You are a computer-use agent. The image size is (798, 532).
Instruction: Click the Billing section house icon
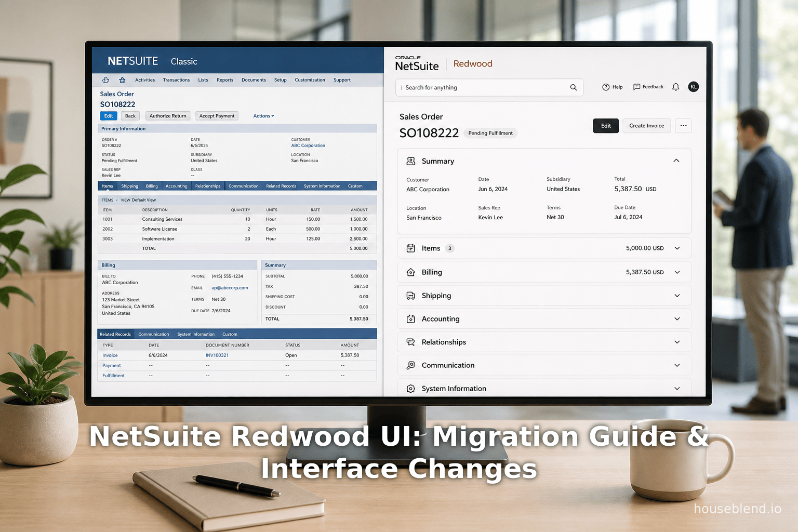click(x=410, y=272)
